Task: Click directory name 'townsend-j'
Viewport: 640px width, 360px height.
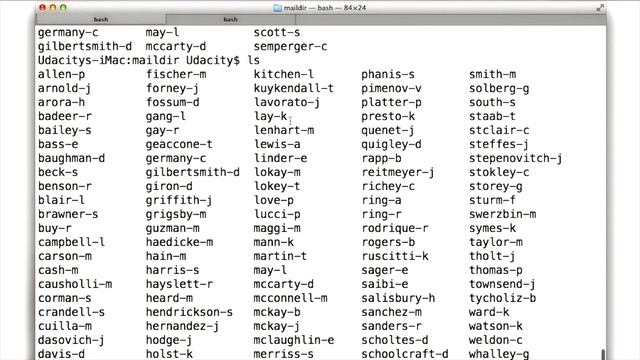Action: pos(502,284)
